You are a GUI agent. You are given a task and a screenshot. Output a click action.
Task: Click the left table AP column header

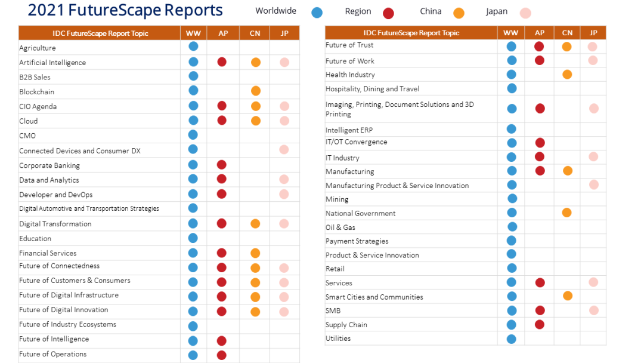click(x=223, y=33)
